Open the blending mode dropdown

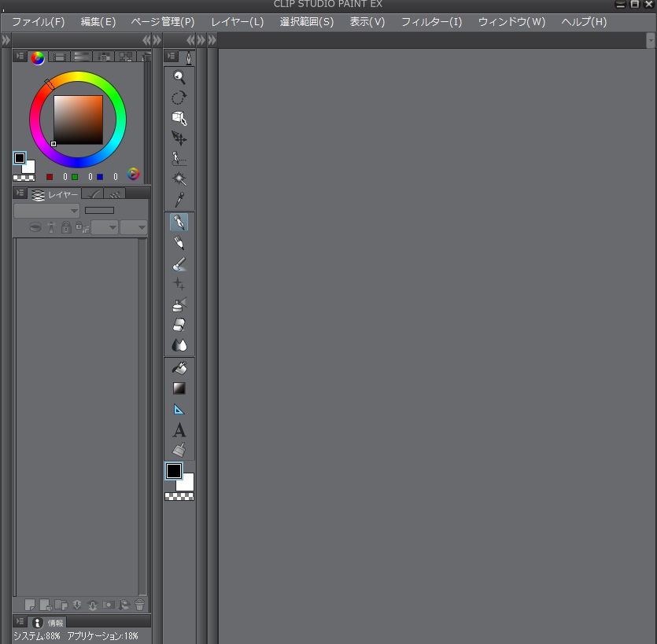coord(46,211)
